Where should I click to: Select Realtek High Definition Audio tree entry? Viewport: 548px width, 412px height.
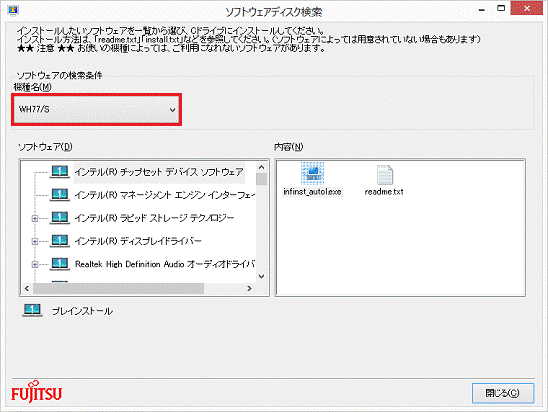coord(165,264)
